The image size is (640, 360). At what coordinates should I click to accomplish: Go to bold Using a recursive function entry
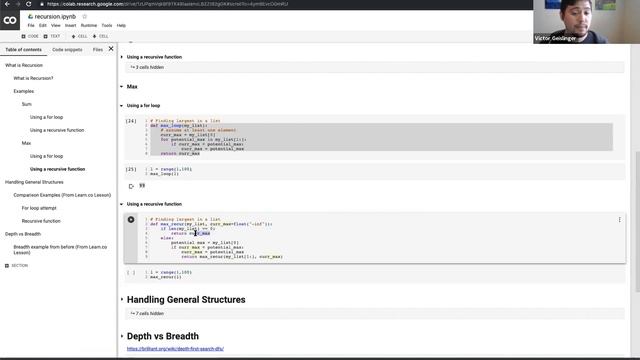tap(58, 169)
